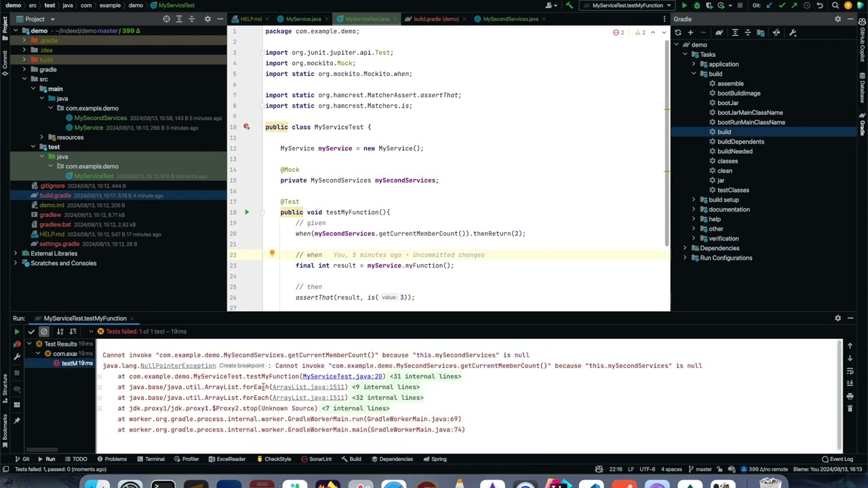Click the Debug bug icon in toolbar
The height and width of the screenshot is (488, 868).
coord(696,5)
